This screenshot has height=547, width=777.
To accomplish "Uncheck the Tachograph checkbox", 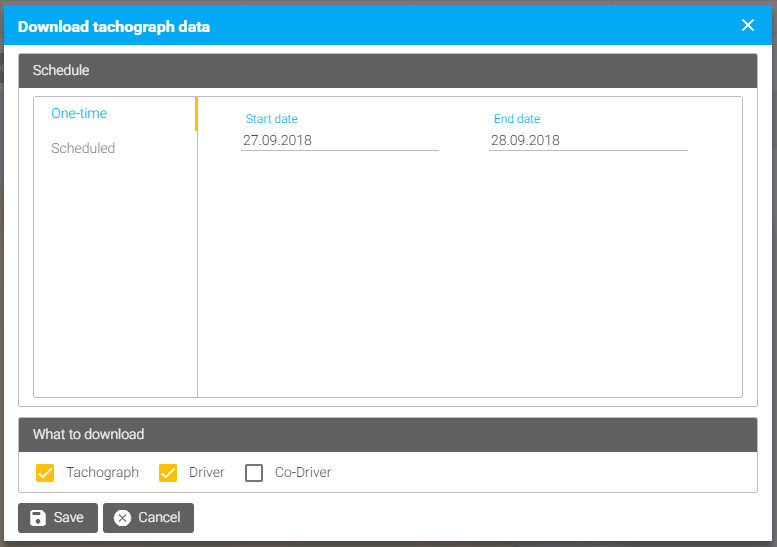I will 45,473.
